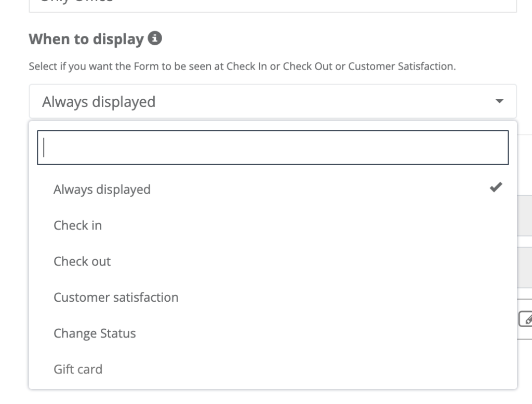
Task: Click the row containing the pencil icon
Action: (x=525, y=319)
